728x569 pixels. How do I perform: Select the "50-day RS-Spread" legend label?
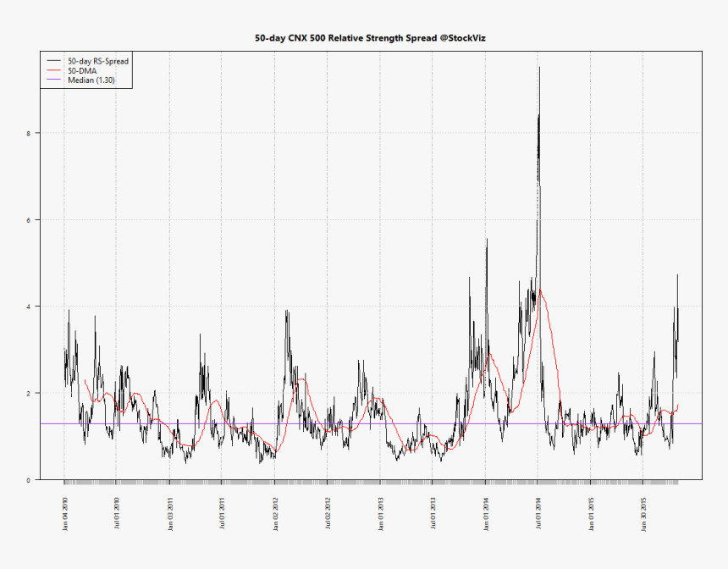tap(98, 61)
